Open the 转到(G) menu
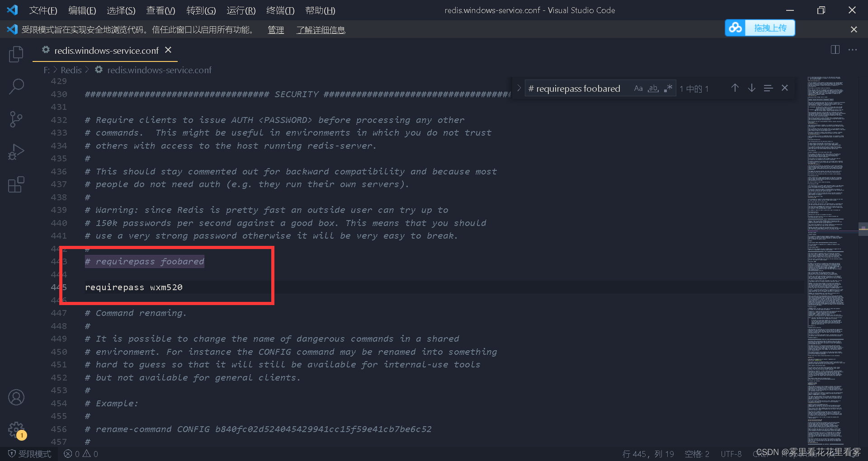Image resolution: width=868 pixels, height=461 pixels. (x=201, y=10)
